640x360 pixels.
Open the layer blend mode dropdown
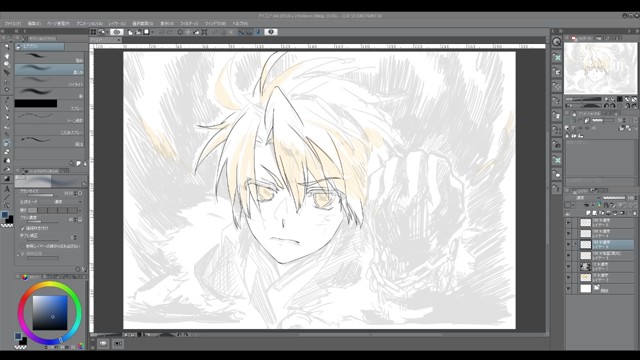[581, 198]
